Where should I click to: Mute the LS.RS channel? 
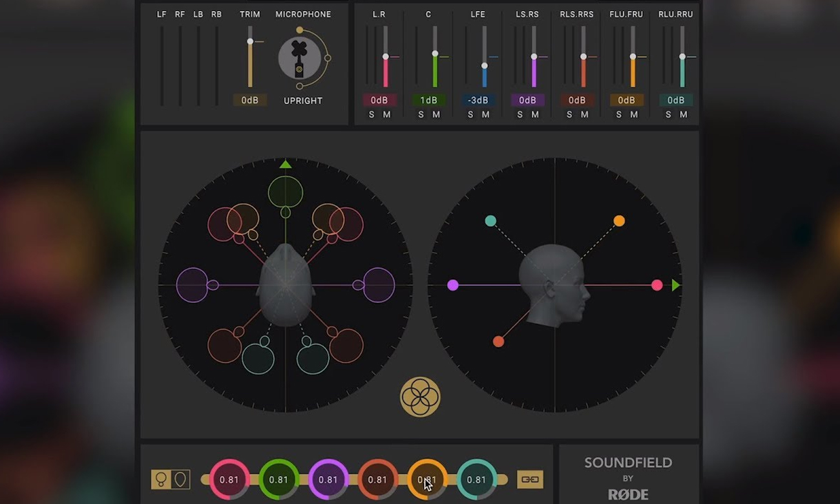535,114
